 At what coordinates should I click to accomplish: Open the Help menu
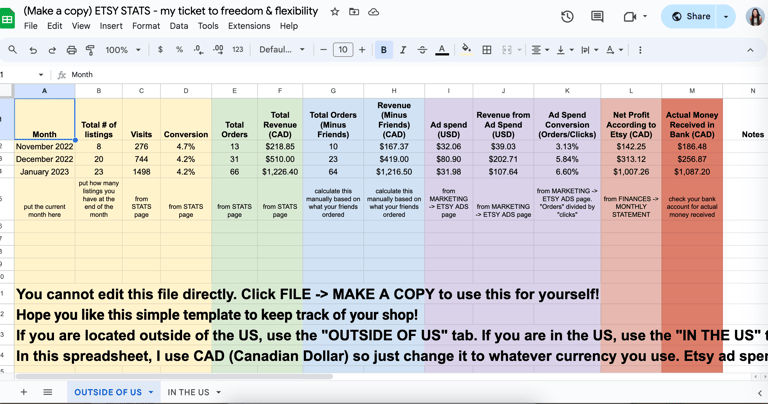coord(289,26)
